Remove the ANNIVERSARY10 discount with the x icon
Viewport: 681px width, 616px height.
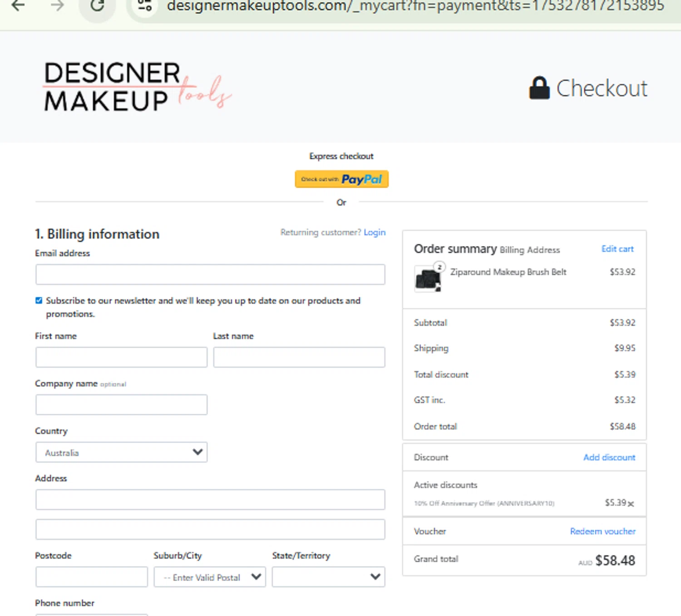point(631,503)
